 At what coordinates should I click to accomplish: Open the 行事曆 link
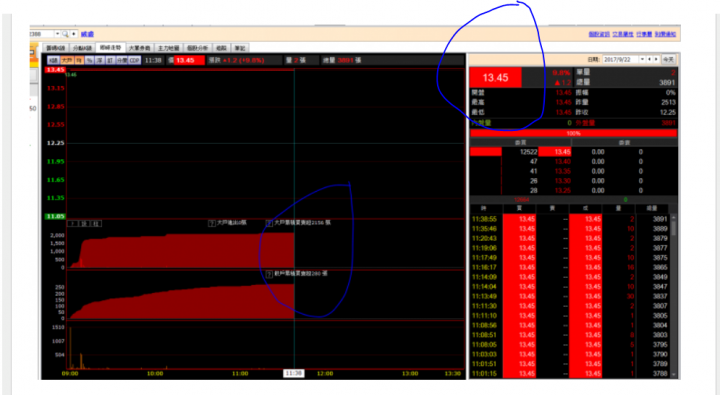click(x=644, y=34)
